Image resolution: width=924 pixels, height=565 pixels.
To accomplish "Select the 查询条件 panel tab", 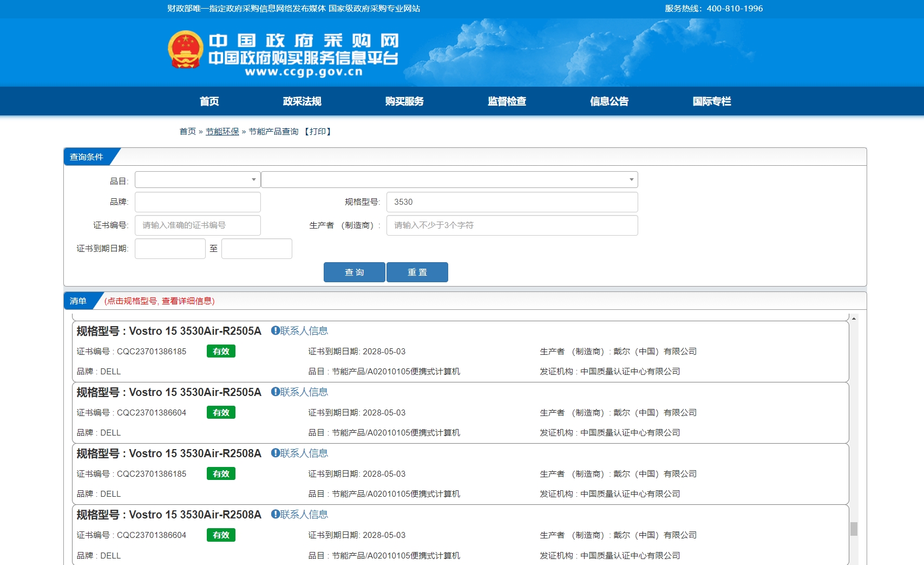I will click(87, 157).
